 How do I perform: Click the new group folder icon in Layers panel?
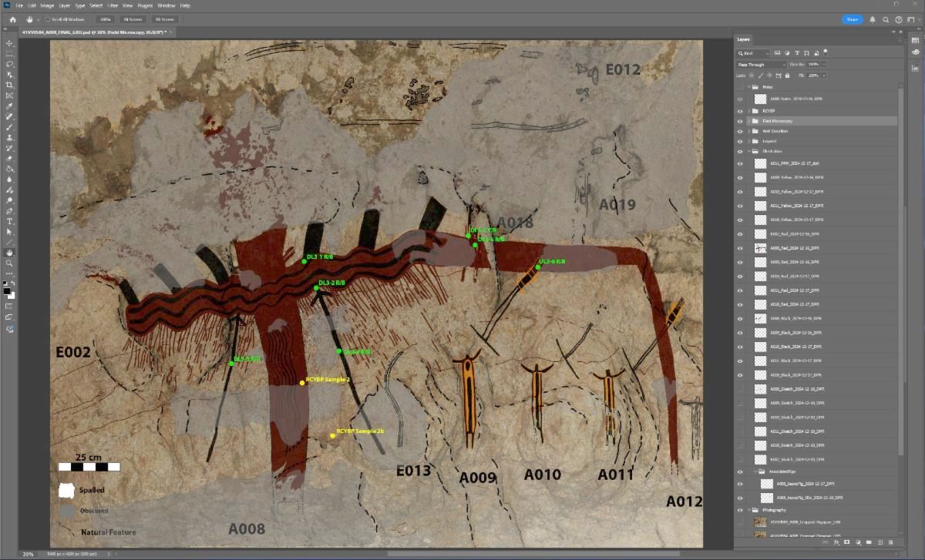[868, 542]
